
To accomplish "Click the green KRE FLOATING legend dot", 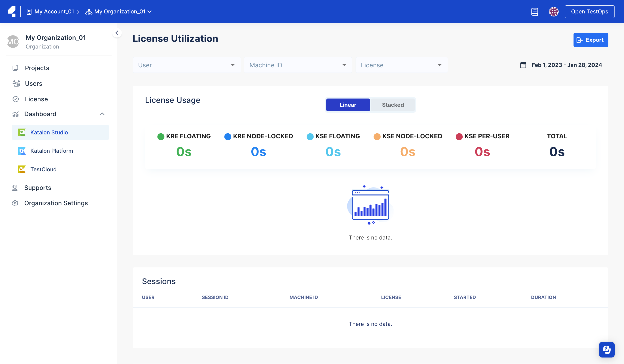I will [x=161, y=136].
